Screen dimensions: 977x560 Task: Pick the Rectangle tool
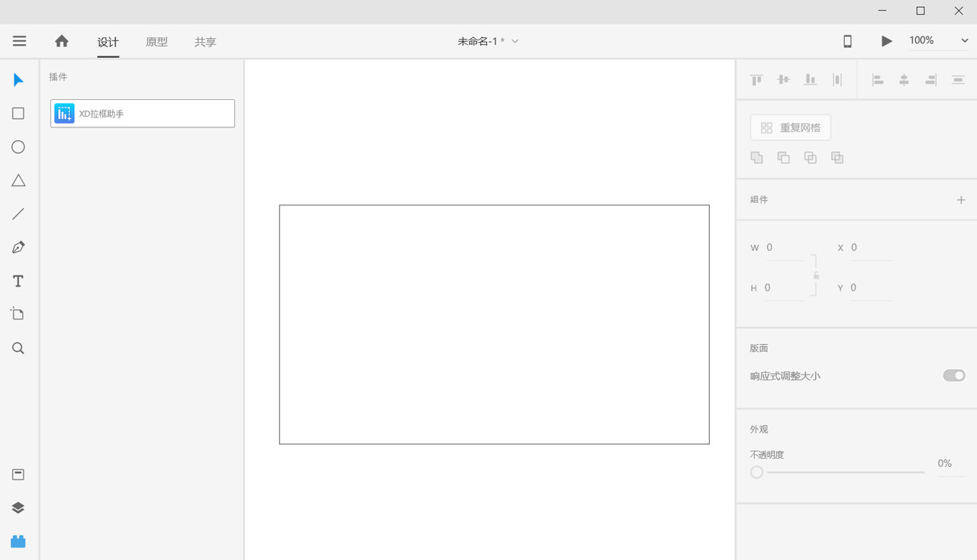pyautogui.click(x=18, y=114)
